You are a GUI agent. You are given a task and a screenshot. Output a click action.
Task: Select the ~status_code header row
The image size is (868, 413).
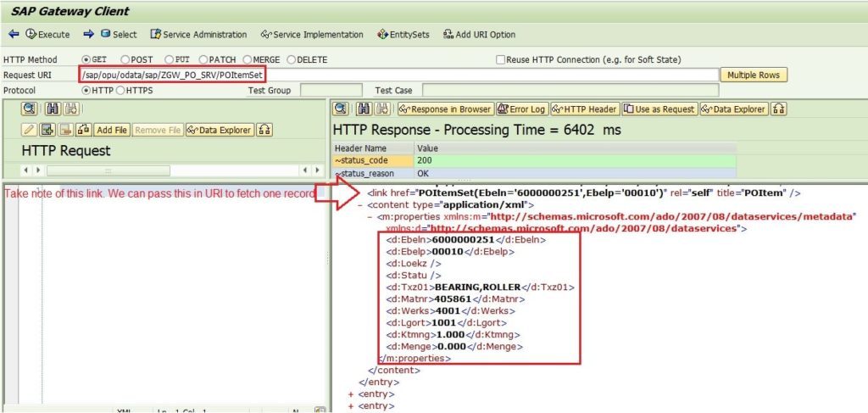373,160
